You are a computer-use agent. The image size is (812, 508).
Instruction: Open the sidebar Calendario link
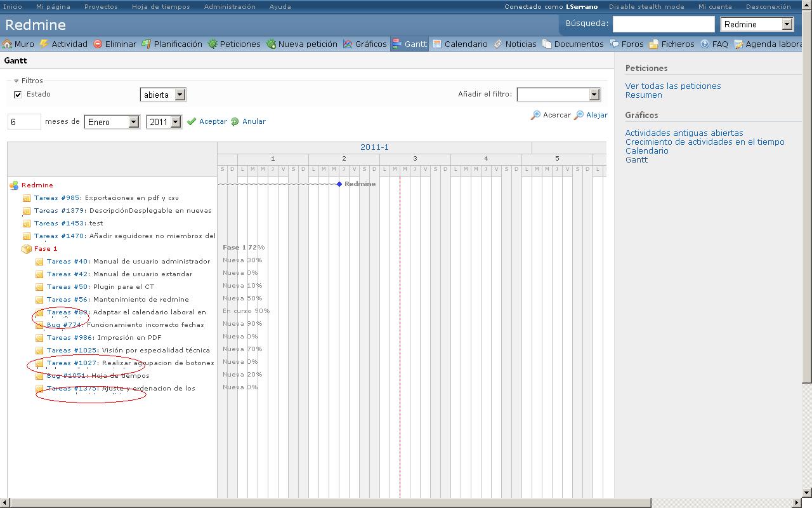[x=647, y=150]
